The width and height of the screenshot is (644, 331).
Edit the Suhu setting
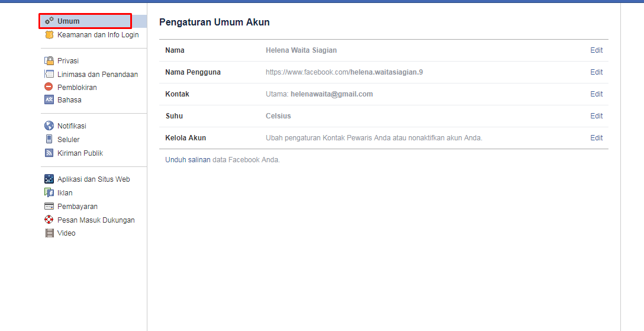click(597, 116)
